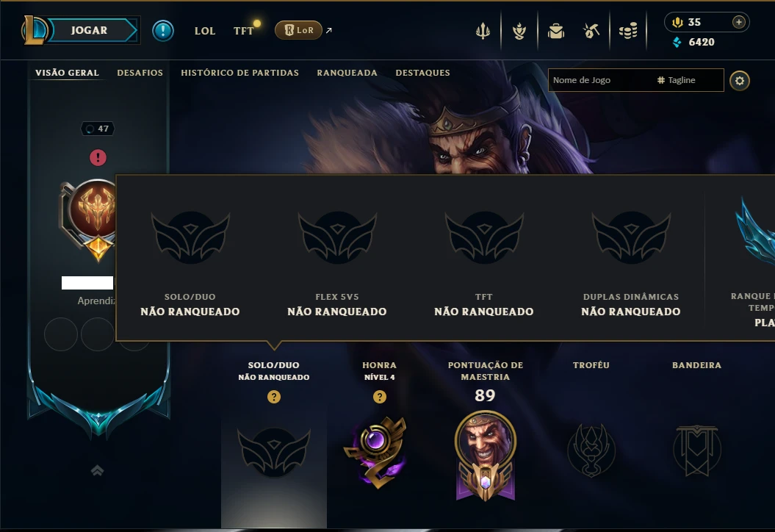The height and width of the screenshot is (532, 775).
Task: Open the Loot backpack icon
Action: (555, 31)
